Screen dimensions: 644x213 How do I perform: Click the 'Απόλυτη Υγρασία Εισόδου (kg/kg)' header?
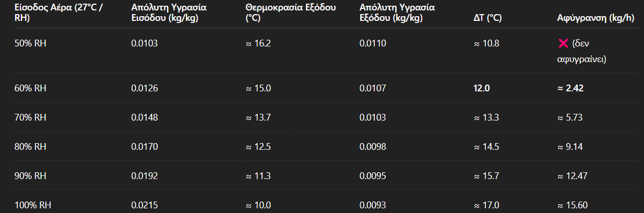[169, 13]
